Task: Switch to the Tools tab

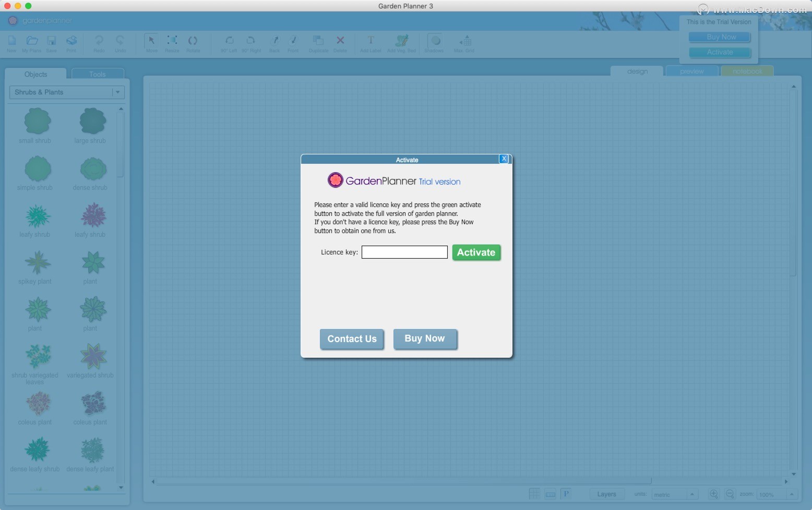Action: point(98,75)
